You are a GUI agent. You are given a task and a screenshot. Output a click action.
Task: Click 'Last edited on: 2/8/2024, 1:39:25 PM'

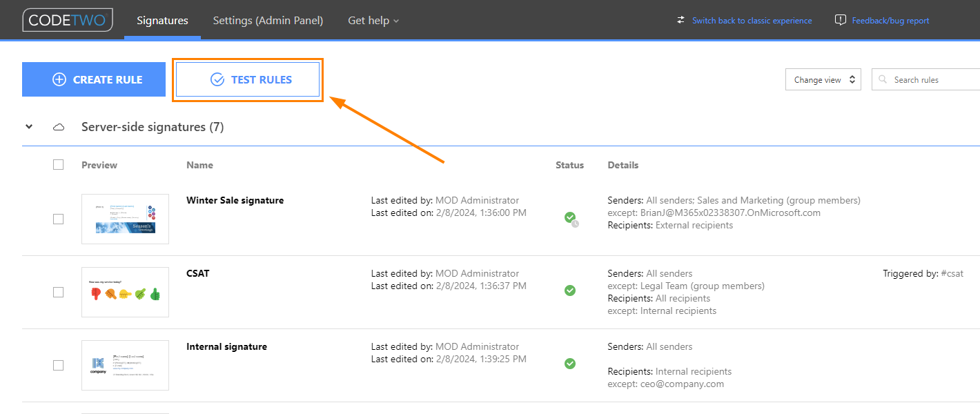(449, 359)
